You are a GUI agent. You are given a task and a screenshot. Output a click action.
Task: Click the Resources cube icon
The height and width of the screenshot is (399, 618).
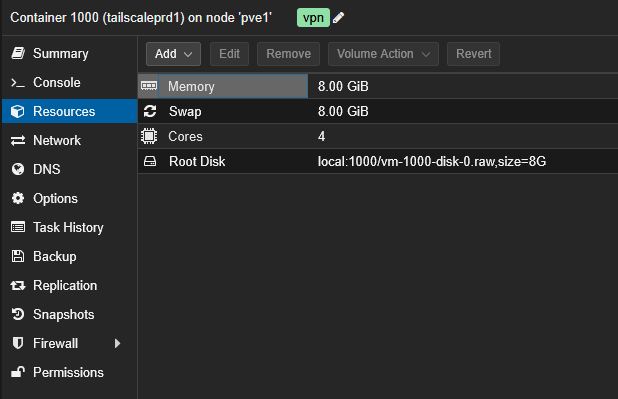click(18, 111)
